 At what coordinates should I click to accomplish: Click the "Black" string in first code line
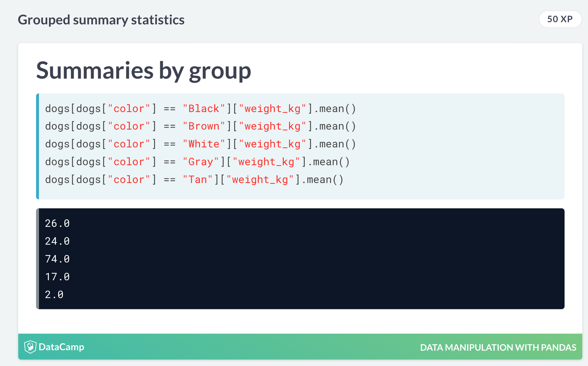(x=204, y=109)
